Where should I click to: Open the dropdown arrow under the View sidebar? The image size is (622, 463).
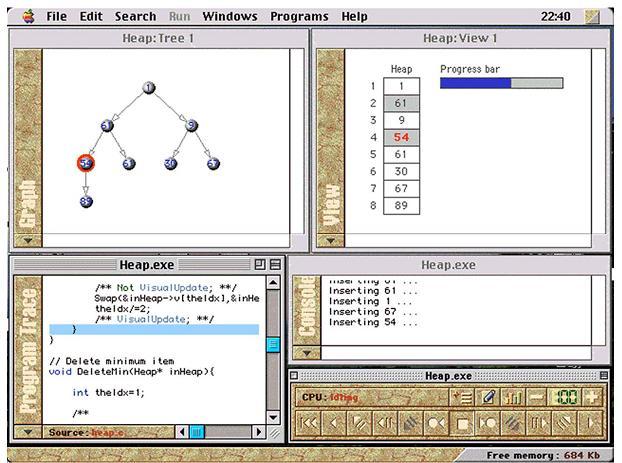(330, 240)
